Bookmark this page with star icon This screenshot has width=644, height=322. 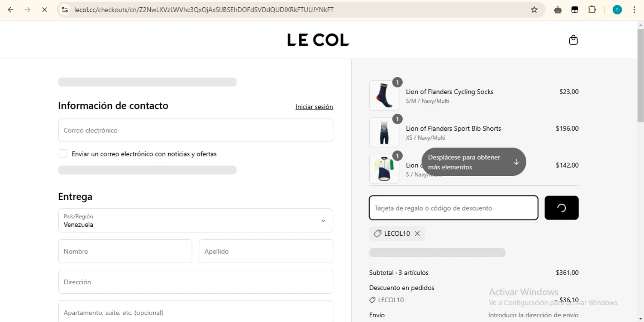pos(534,9)
